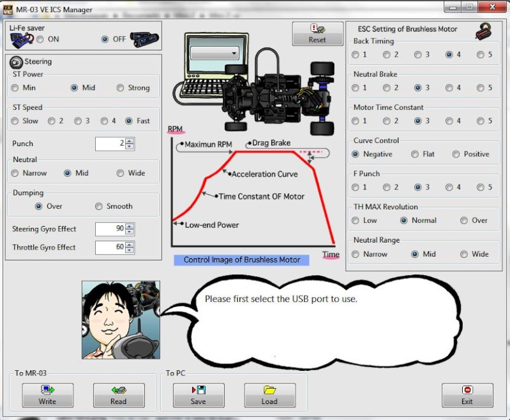Set Motor Time Constant to 1

[x=356, y=121]
